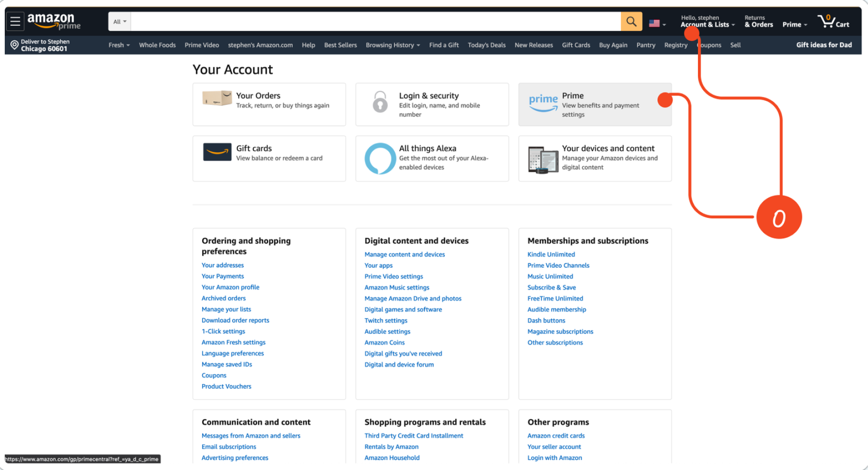
Task: Open Amazon Coins link
Action: [385, 343]
